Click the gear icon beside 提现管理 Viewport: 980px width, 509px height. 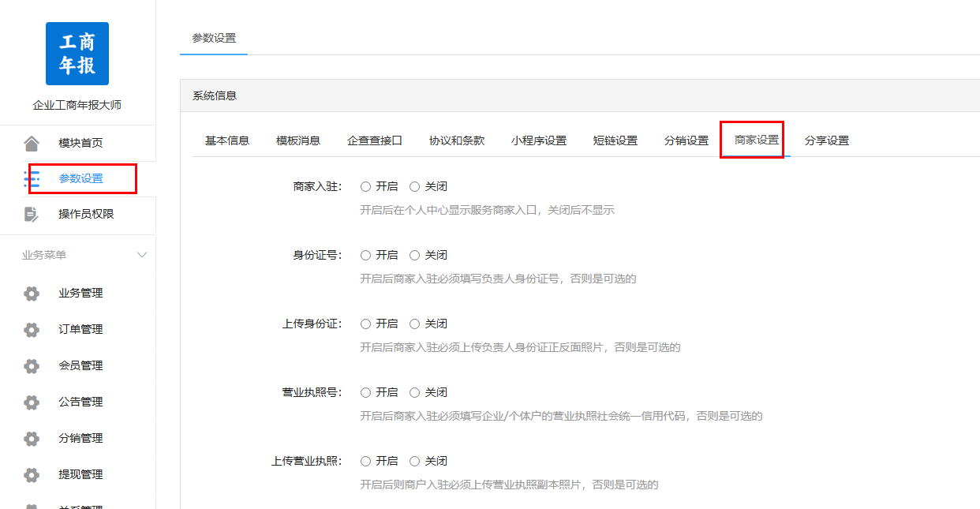(x=32, y=475)
